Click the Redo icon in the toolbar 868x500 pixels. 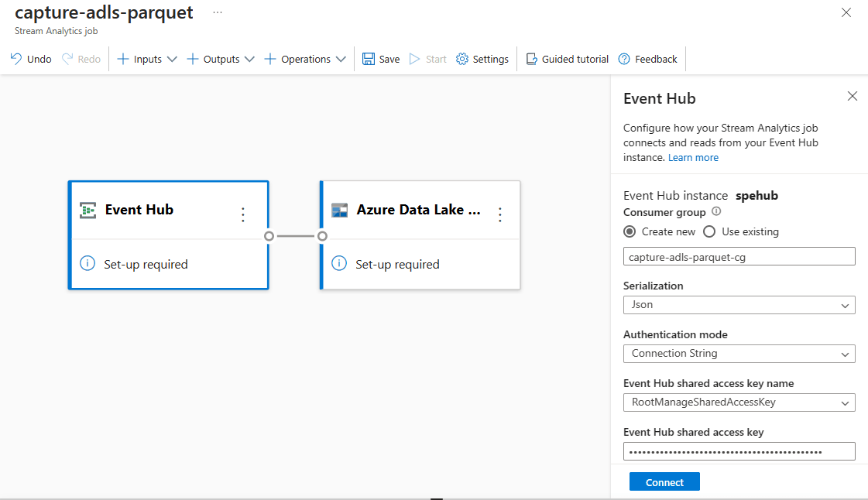pyautogui.click(x=80, y=58)
